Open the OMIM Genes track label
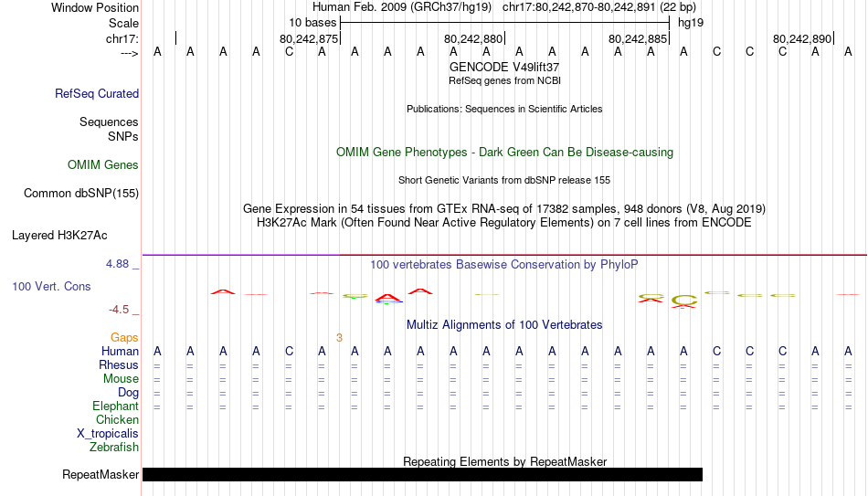This screenshot has width=868, height=496. point(102,165)
